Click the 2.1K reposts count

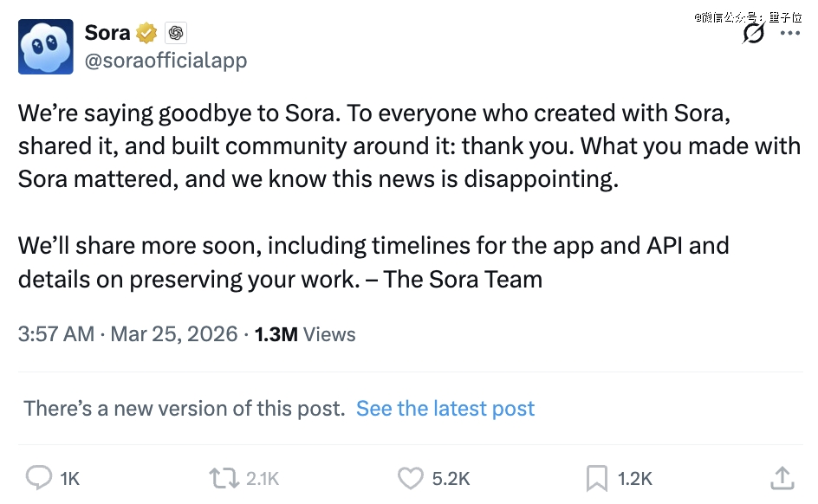[x=263, y=479]
